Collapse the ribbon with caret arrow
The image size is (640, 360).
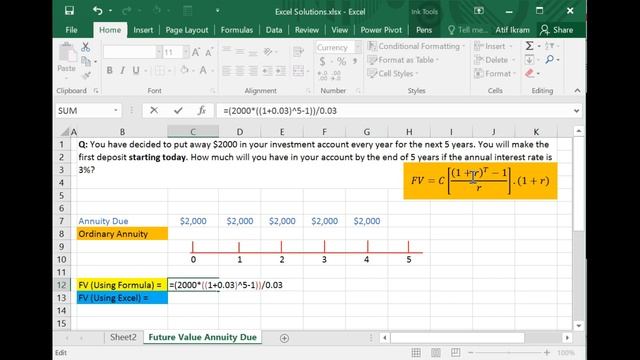click(577, 91)
